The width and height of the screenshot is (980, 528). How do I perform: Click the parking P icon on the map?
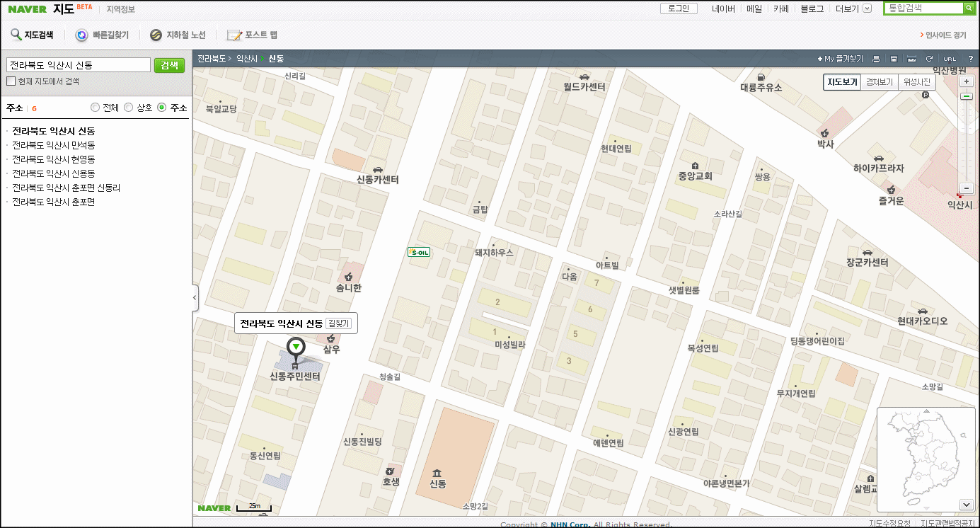[926, 95]
